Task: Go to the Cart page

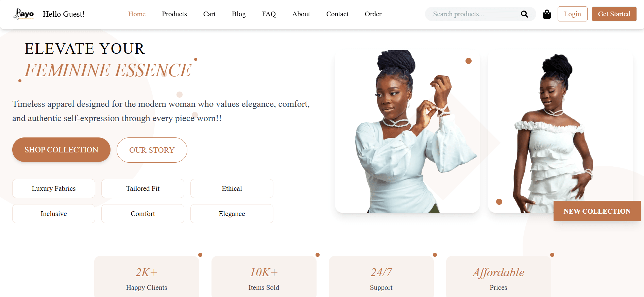Action: (x=209, y=14)
